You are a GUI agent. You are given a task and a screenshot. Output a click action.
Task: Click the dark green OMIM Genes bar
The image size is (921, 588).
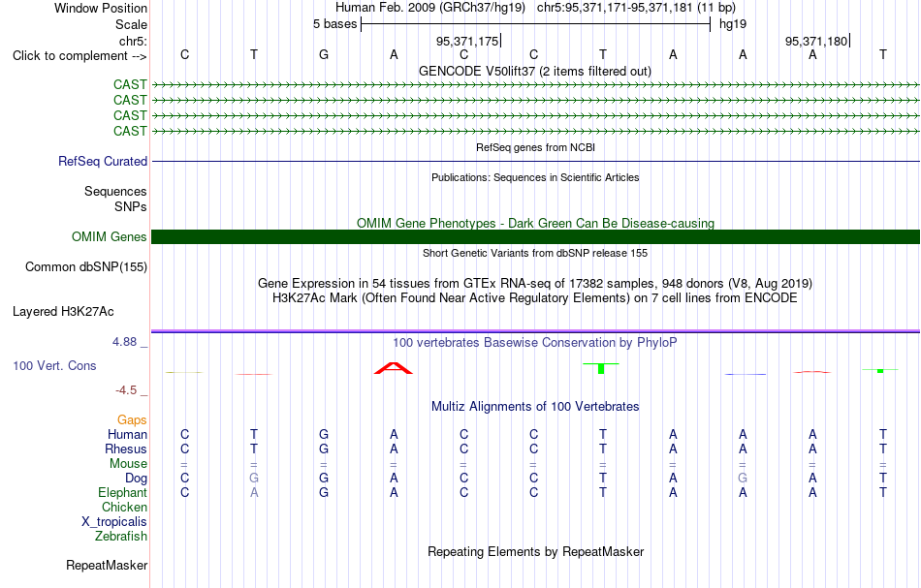point(536,237)
